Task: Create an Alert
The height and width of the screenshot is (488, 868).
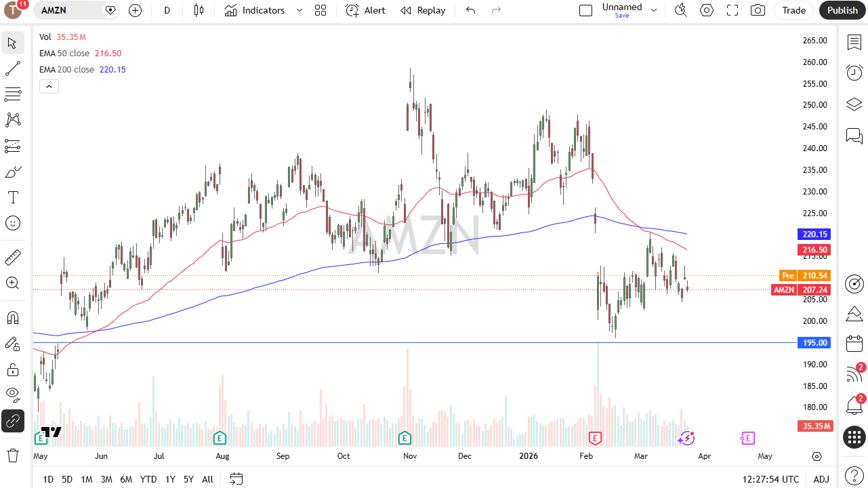Action: tap(366, 10)
